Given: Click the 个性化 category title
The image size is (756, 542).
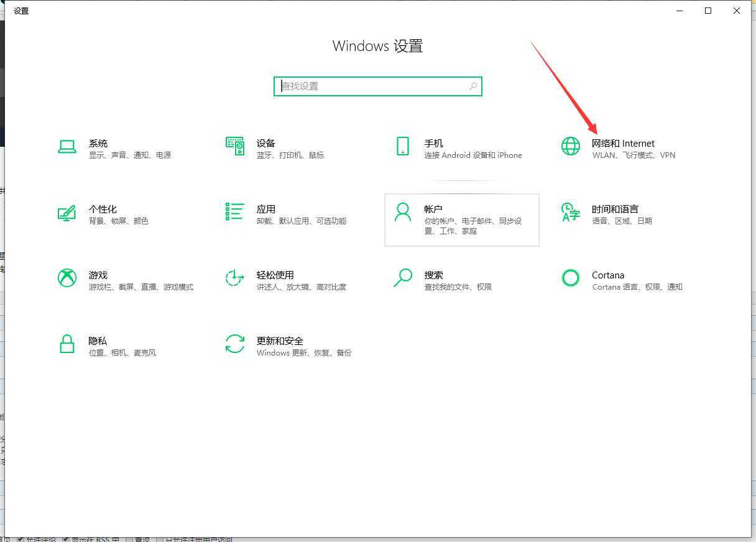Looking at the screenshot, I should (103, 209).
